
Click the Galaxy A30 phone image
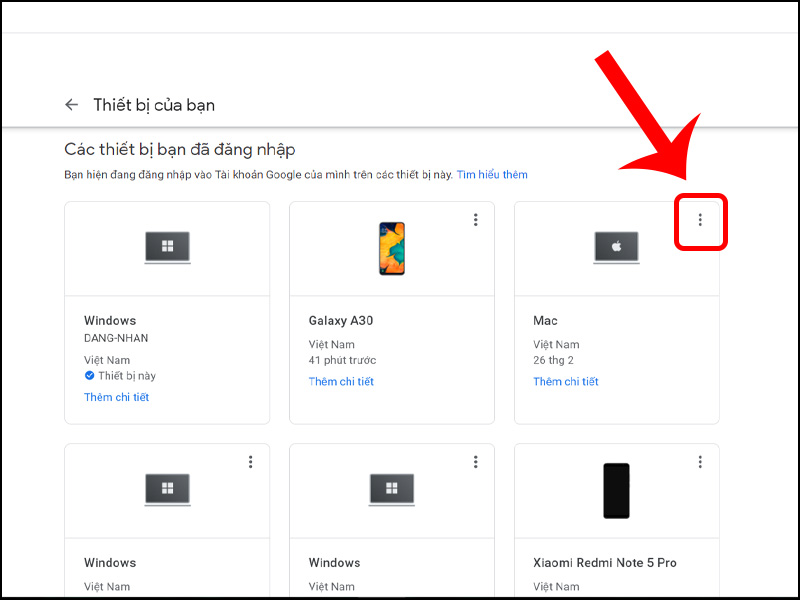point(392,248)
